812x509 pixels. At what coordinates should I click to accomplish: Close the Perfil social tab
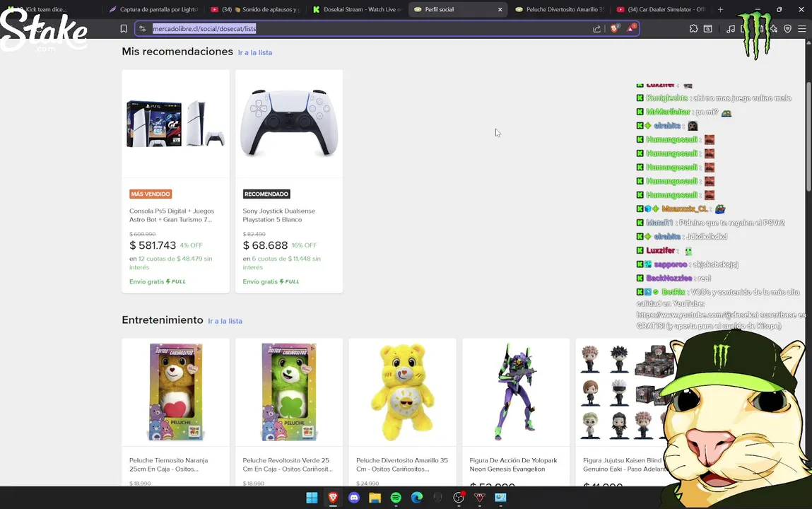500,9
